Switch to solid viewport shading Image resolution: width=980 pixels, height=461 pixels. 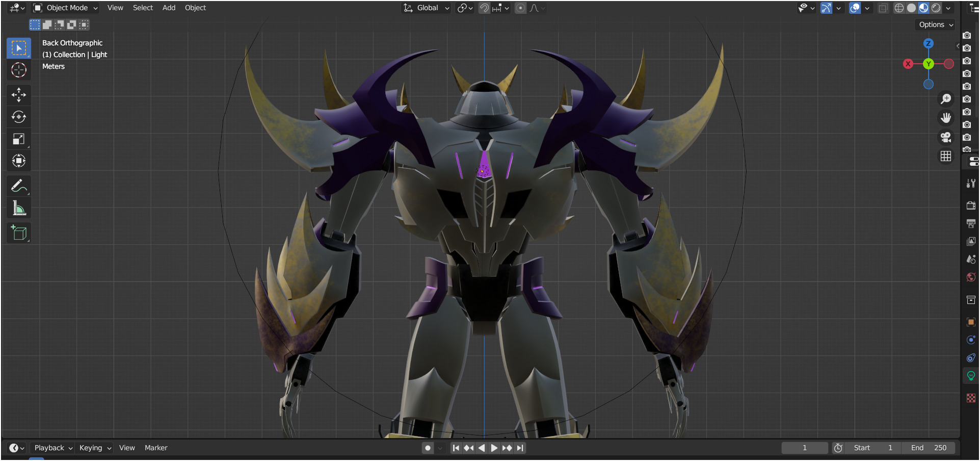[911, 8]
